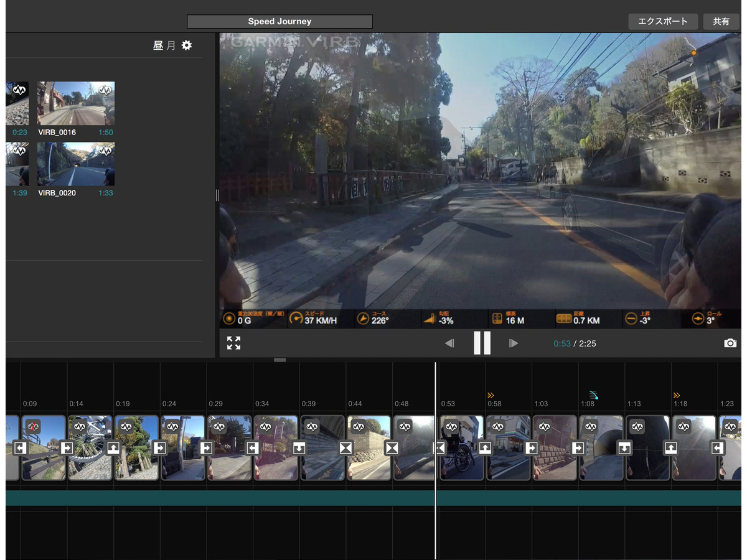Enter fullscreen preview mode
The width and height of the screenshot is (747, 560).
(x=233, y=343)
